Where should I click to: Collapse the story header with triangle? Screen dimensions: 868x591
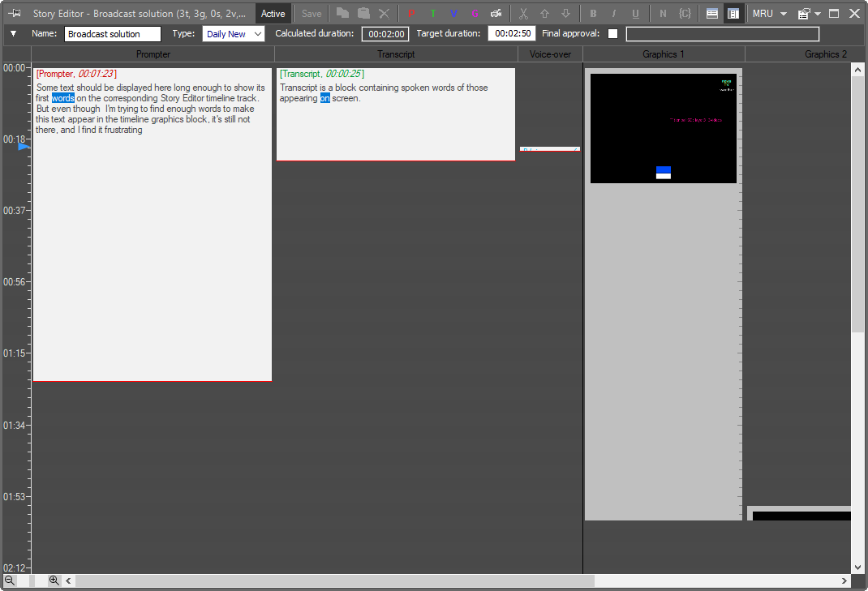click(13, 34)
